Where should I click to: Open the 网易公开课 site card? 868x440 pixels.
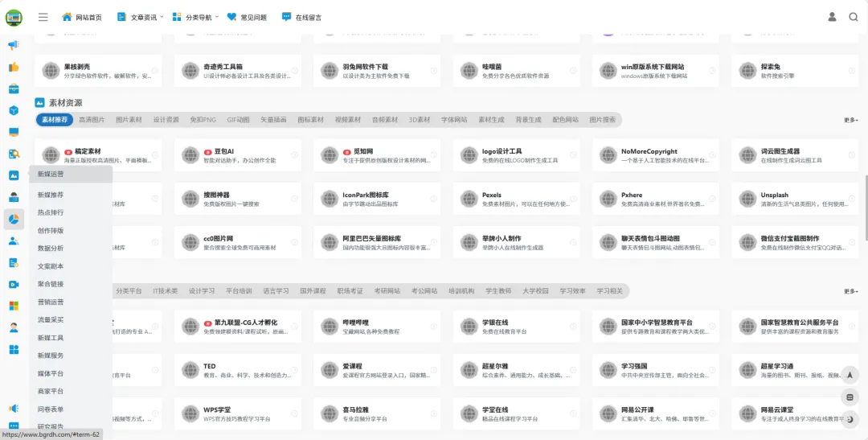coord(656,414)
